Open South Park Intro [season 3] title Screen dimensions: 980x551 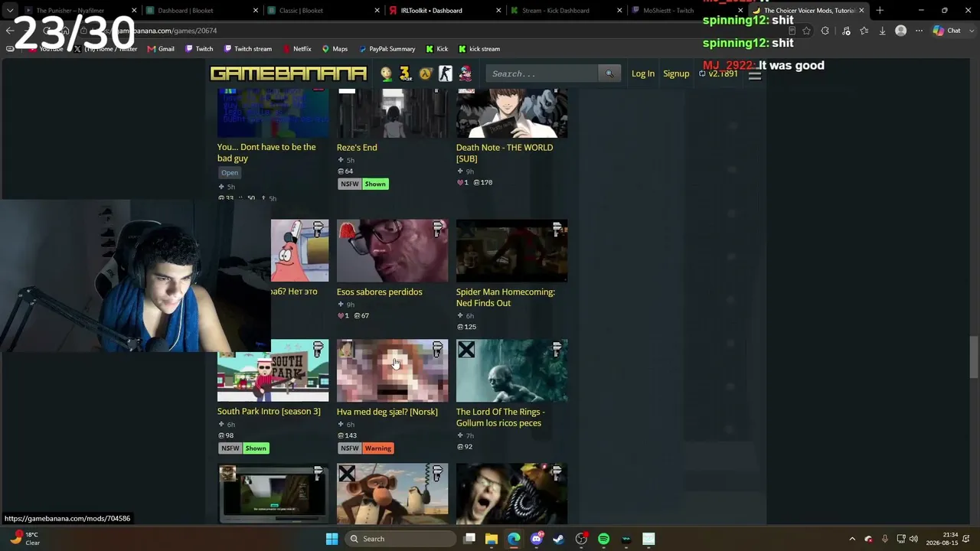point(269,412)
